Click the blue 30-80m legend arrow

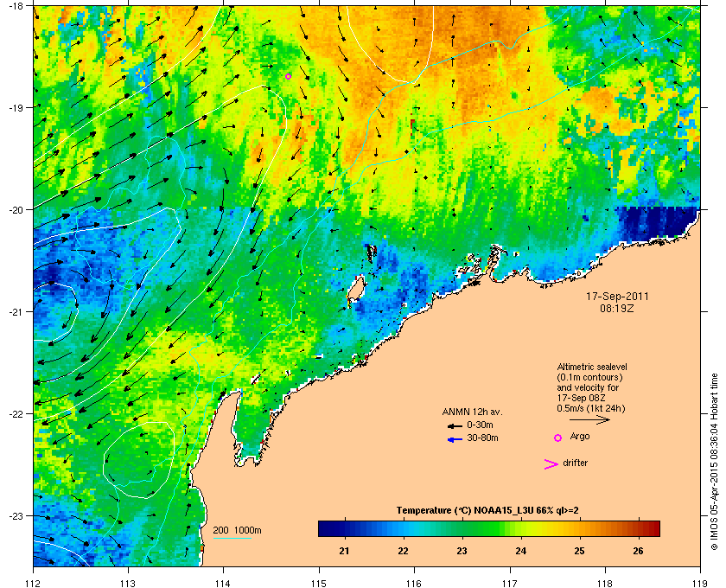pyautogui.click(x=455, y=439)
